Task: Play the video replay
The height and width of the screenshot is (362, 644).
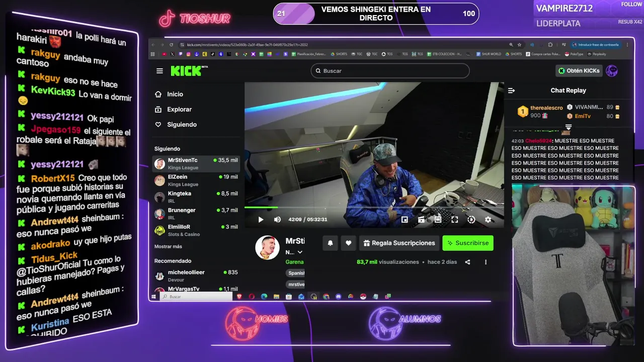Action: click(x=261, y=220)
